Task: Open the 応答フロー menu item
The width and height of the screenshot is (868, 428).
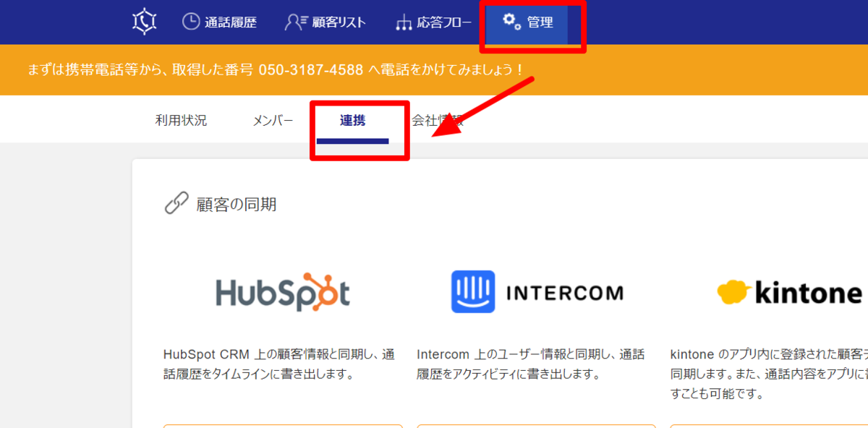Action: (x=434, y=22)
